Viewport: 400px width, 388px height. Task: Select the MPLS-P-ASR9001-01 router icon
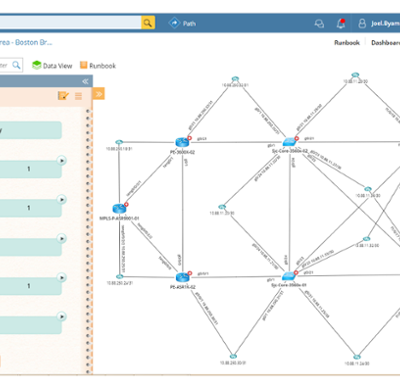(x=119, y=209)
